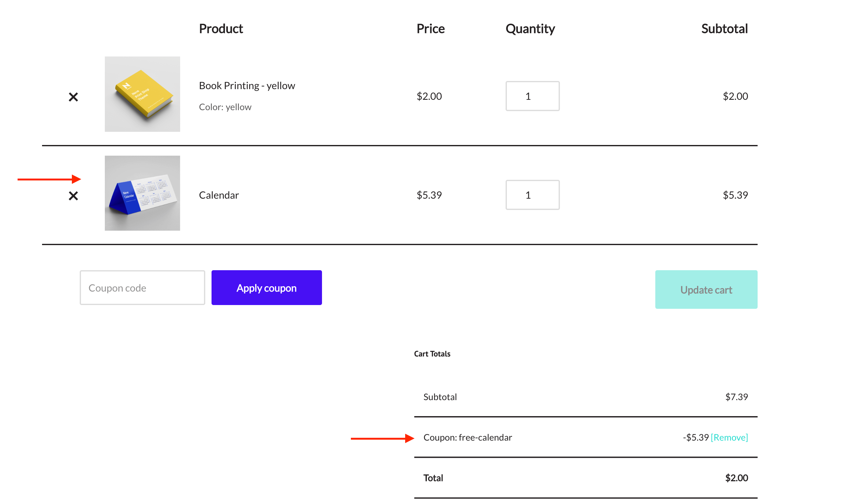Open the Calendar product thumbnail
This screenshot has width=848, height=504.
(x=142, y=193)
